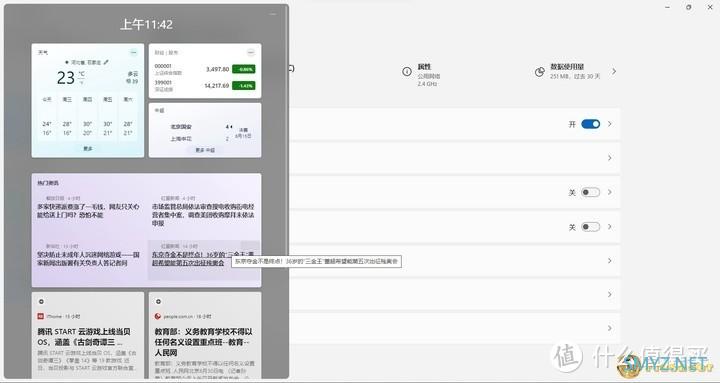Open the stocks widget's more options button
The height and width of the screenshot is (383, 720).
(251, 52)
